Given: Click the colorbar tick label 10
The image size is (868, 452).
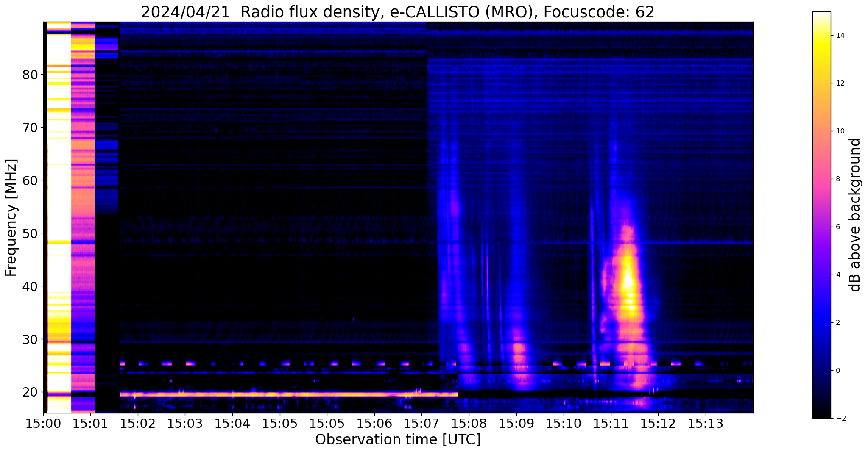Looking at the screenshot, I should 840,131.
